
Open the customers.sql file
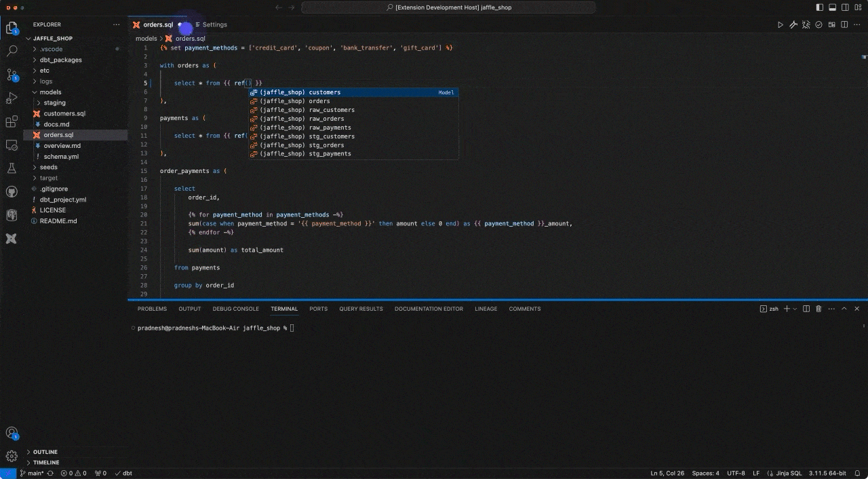75,113
